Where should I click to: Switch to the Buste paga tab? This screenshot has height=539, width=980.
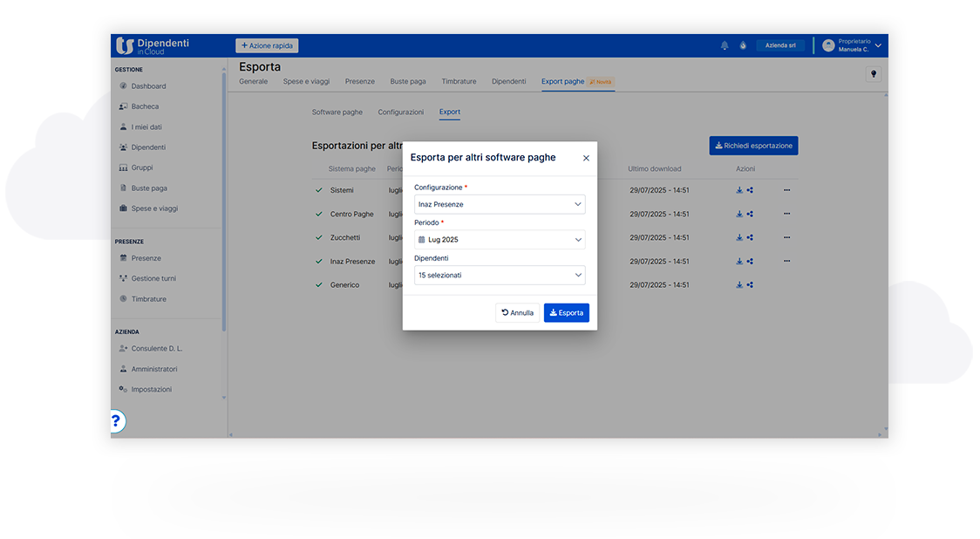[407, 81]
